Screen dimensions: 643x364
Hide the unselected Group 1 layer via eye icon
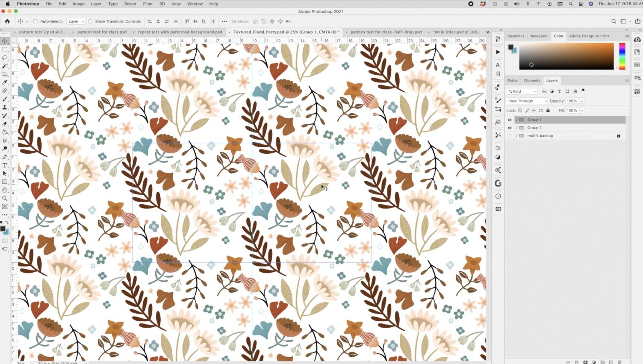click(x=510, y=128)
